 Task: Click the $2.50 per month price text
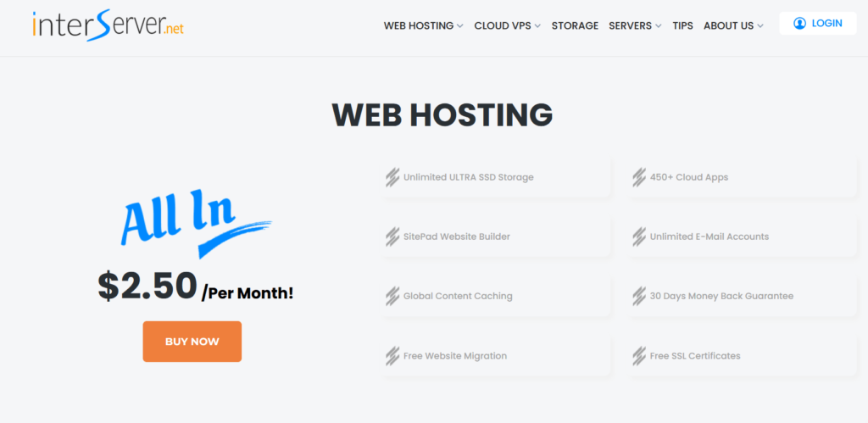[195, 287]
